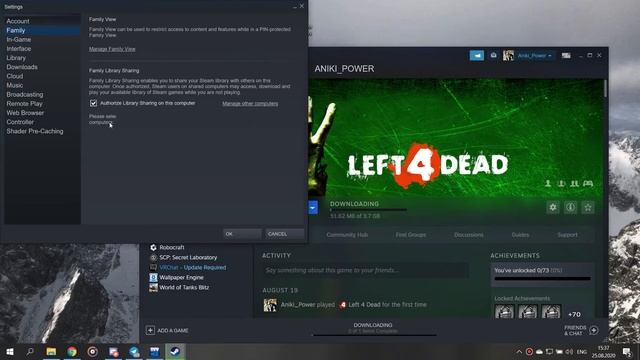Open Broadcasting settings category
640x360 pixels.
(24, 95)
